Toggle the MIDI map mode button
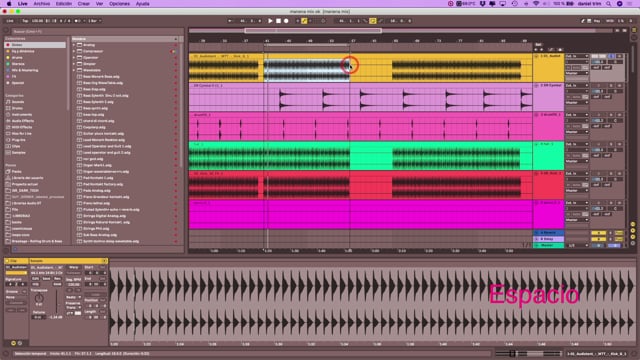640x360 pixels. click(x=610, y=21)
